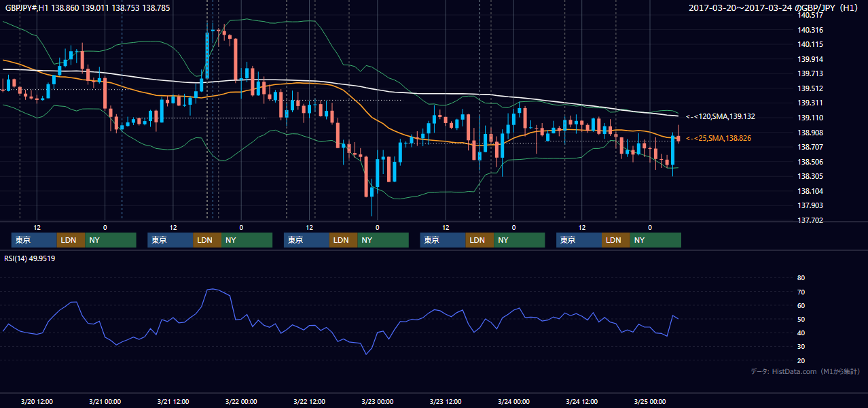Click the 138.908 price axis label
Screen dimensions: 868x408
pos(810,133)
